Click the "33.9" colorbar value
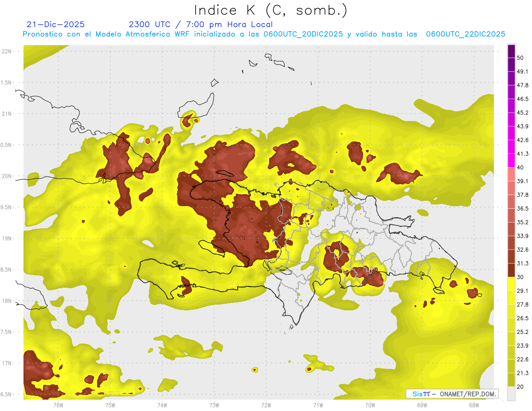This screenshot has width=532, height=411. [x=523, y=236]
